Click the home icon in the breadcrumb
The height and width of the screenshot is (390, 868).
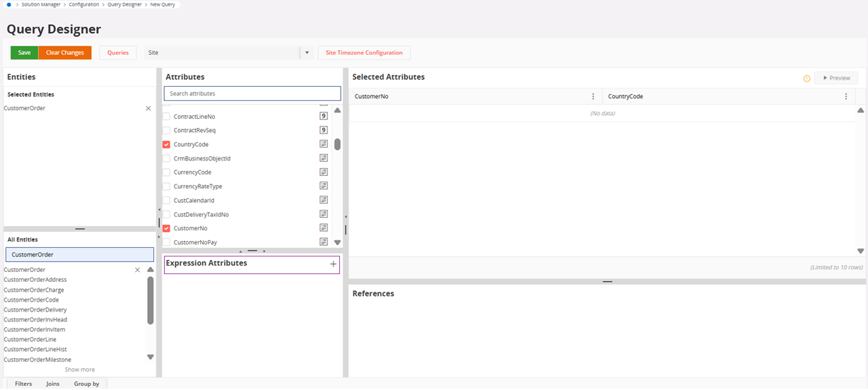(x=9, y=4)
